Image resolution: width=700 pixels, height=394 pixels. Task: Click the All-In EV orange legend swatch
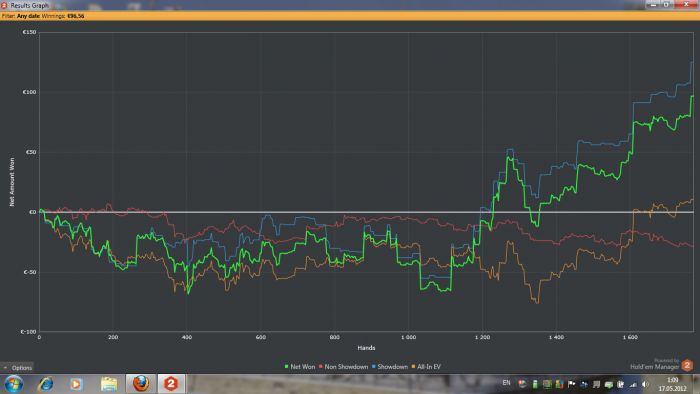tap(413, 367)
